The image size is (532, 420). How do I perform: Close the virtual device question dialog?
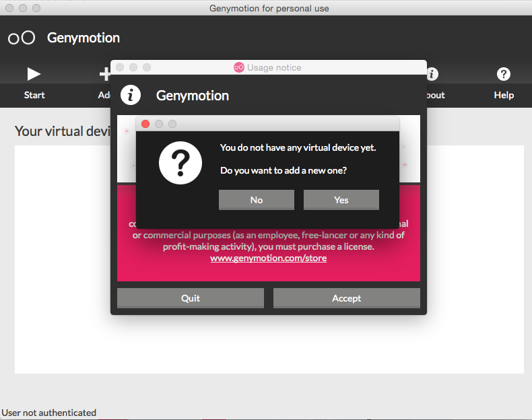(145, 124)
